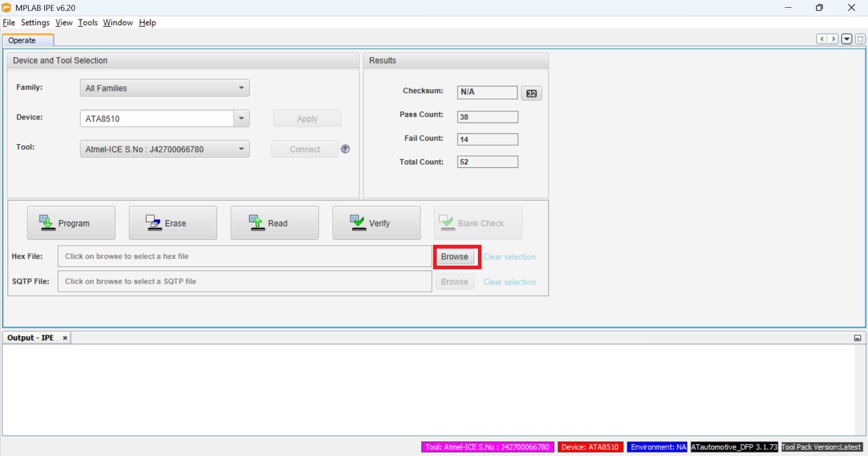Click the Read device button
Image resolution: width=868 pixels, height=456 pixels.
274,223
